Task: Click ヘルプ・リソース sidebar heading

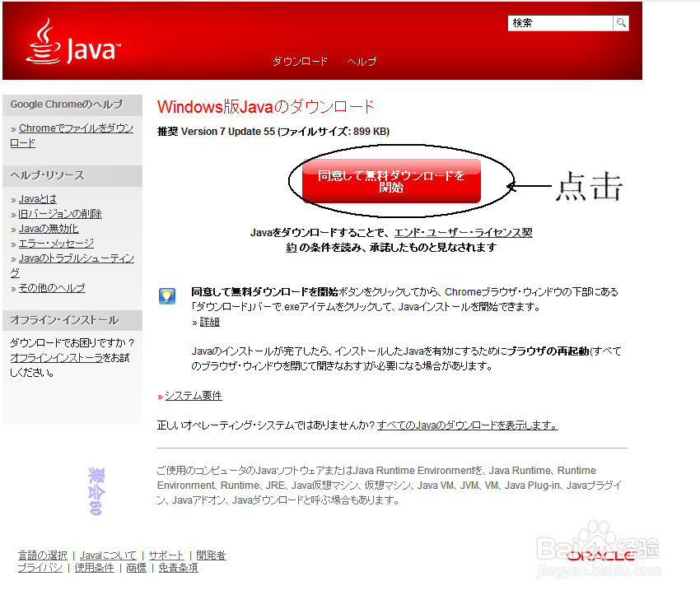Action: (47, 175)
